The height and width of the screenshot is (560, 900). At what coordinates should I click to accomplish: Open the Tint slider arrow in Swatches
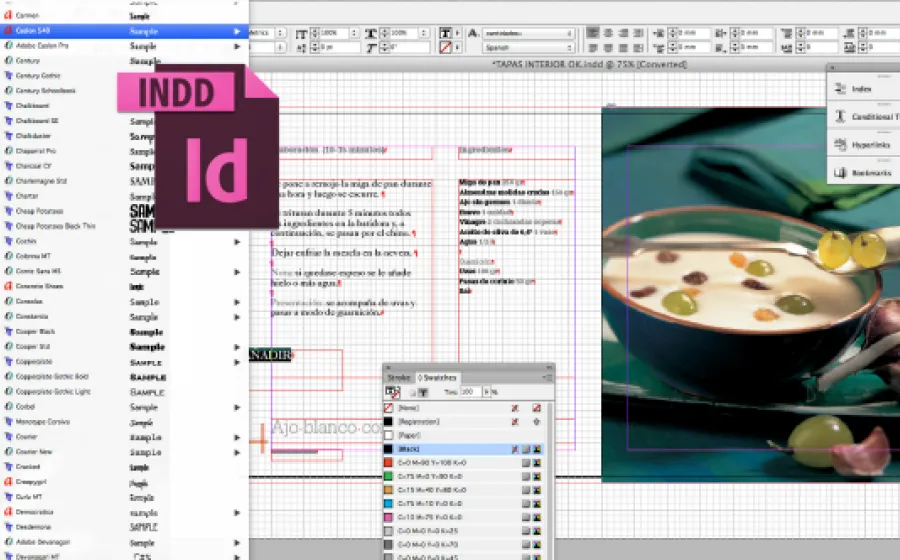pyautogui.click(x=487, y=392)
